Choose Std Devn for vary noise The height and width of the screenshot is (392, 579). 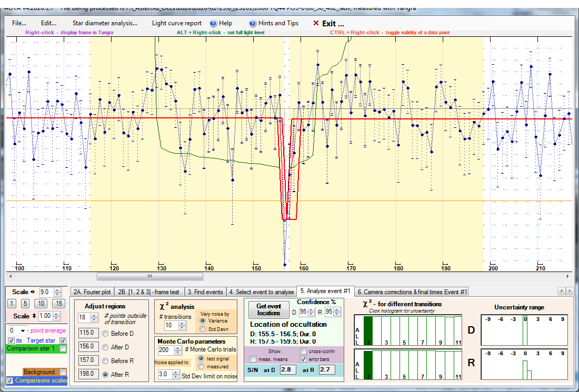(203, 329)
